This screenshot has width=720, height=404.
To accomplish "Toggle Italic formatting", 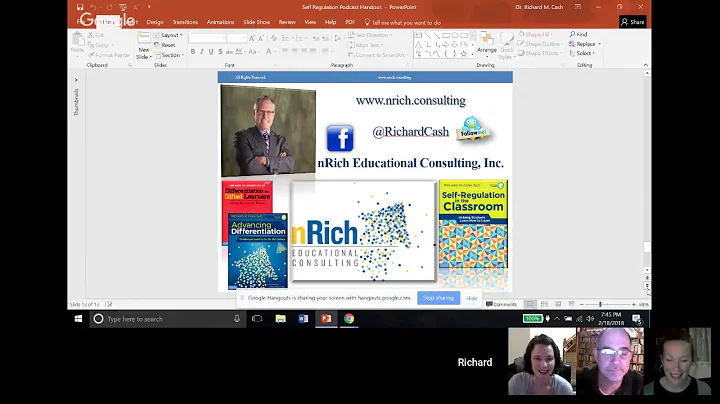I will (202, 51).
